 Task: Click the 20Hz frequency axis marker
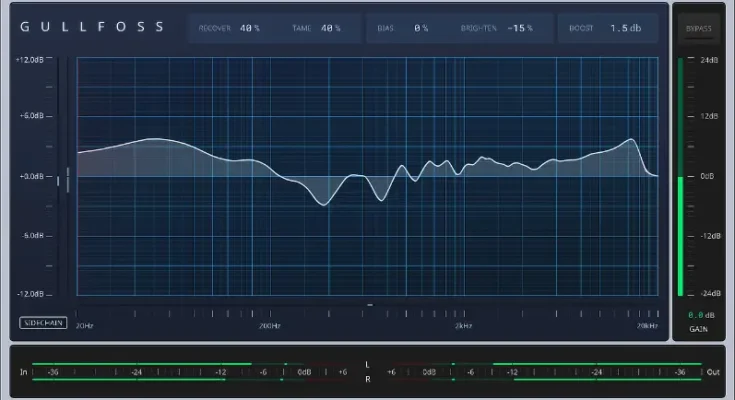[x=85, y=326]
